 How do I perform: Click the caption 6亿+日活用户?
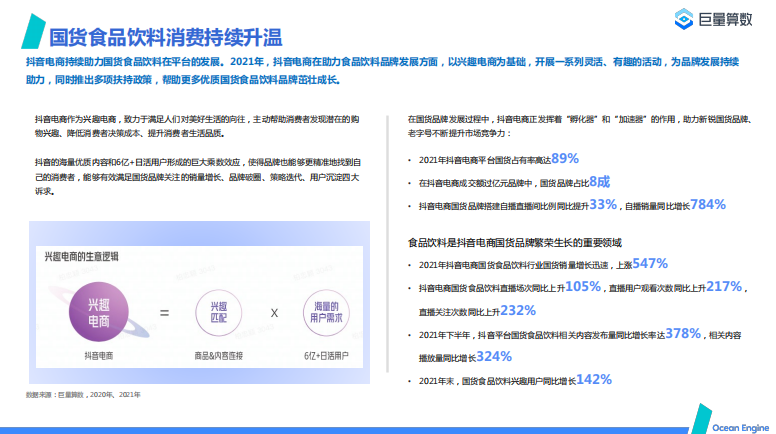point(326,355)
